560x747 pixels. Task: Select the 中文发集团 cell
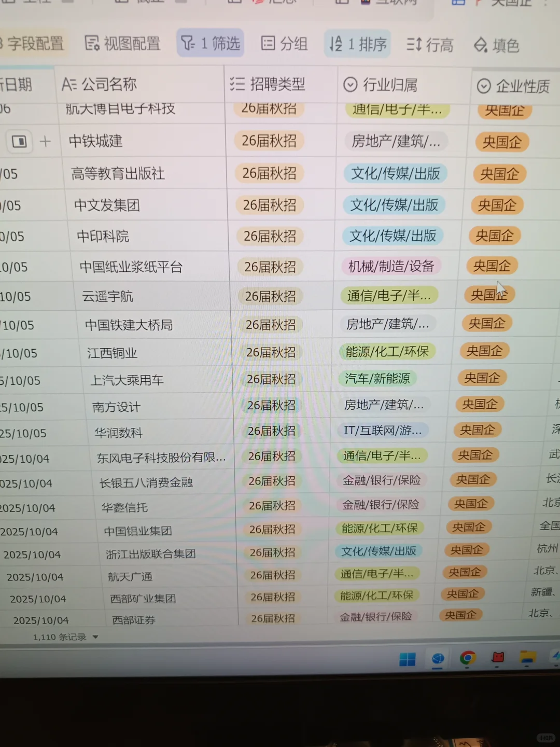tap(147, 205)
